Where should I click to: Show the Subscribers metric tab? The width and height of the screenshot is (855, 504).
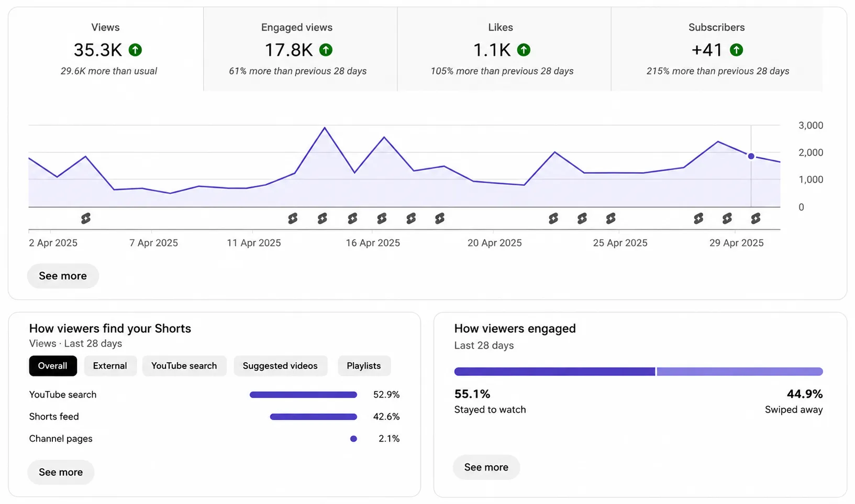point(717,49)
